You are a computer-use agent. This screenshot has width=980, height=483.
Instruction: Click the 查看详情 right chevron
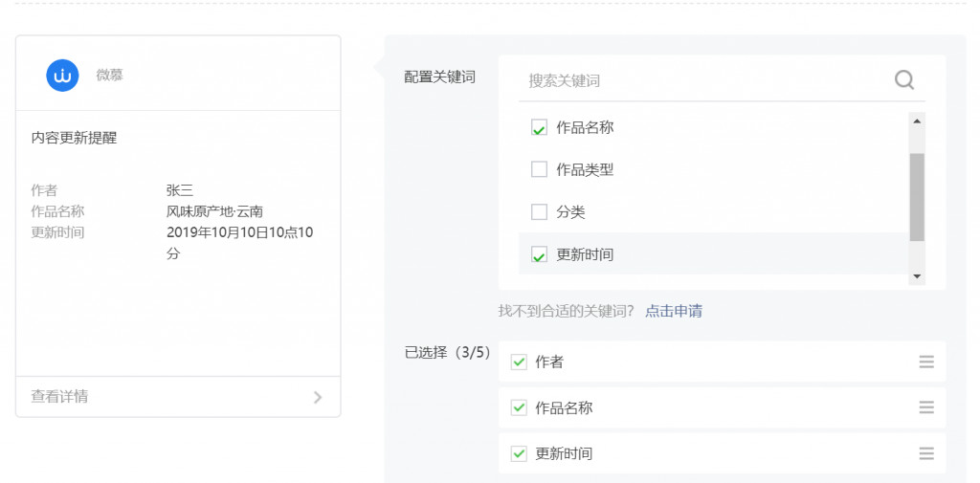pos(318,397)
